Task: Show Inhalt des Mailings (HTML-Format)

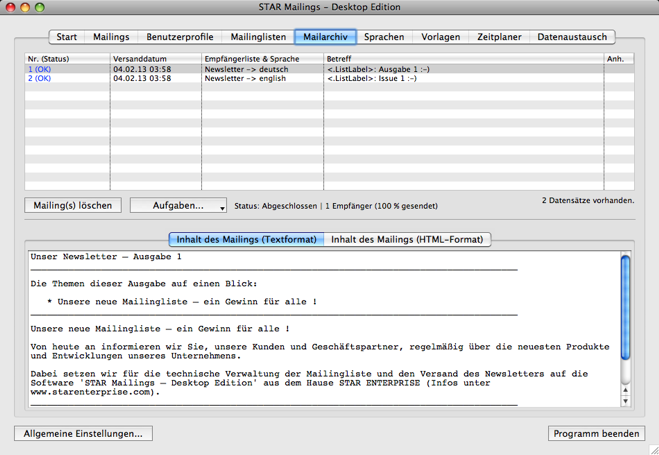Action: click(x=407, y=239)
